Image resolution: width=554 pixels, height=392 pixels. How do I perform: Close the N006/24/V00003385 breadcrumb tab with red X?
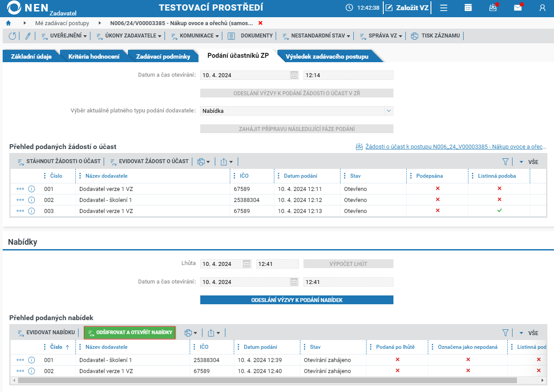pos(260,23)
